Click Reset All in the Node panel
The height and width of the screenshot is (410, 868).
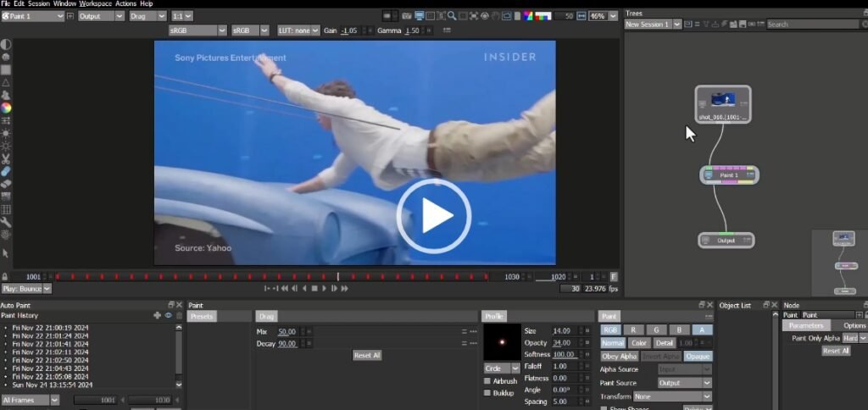point(835,351)
